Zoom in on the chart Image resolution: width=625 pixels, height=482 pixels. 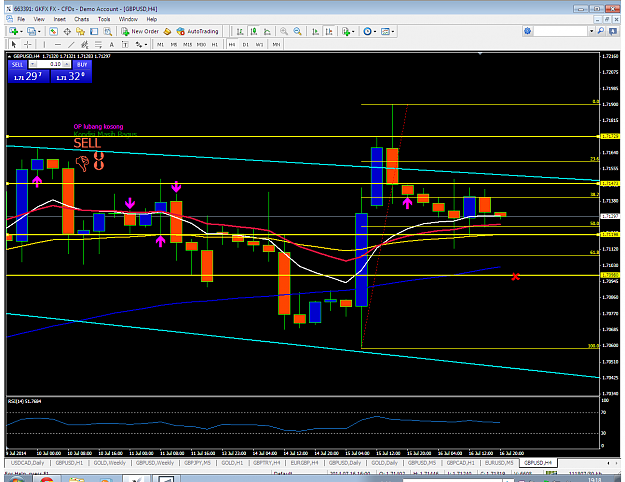tap(284, 31)
